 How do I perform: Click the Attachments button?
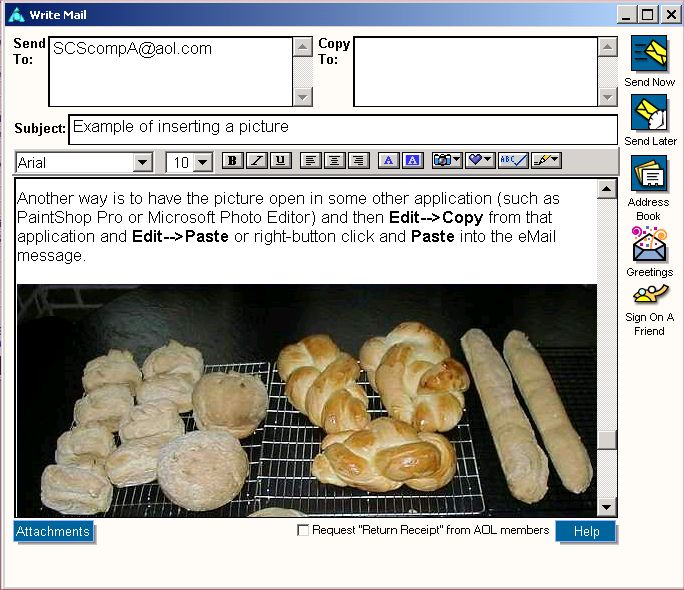pos(53,532)
